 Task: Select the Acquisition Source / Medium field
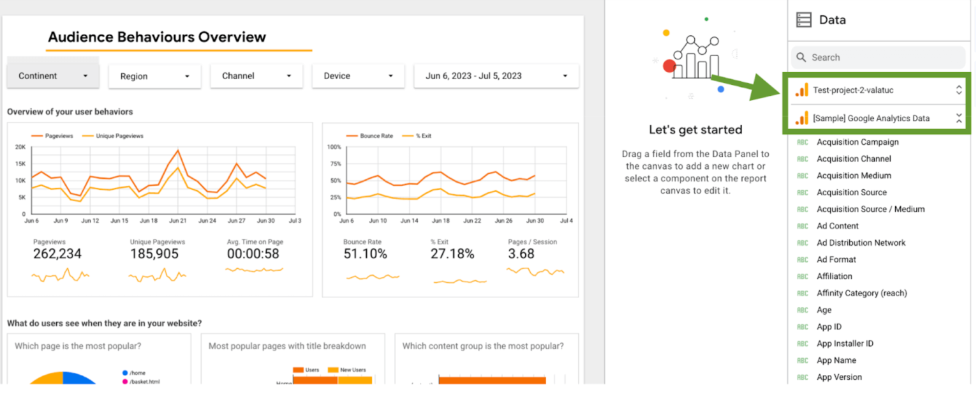pos(870,209)
